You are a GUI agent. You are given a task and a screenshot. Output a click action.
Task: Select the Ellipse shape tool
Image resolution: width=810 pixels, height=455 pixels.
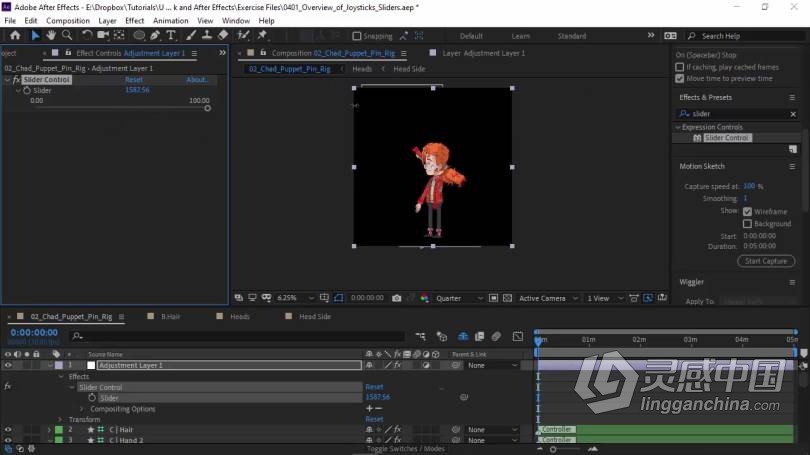(139, 35)
